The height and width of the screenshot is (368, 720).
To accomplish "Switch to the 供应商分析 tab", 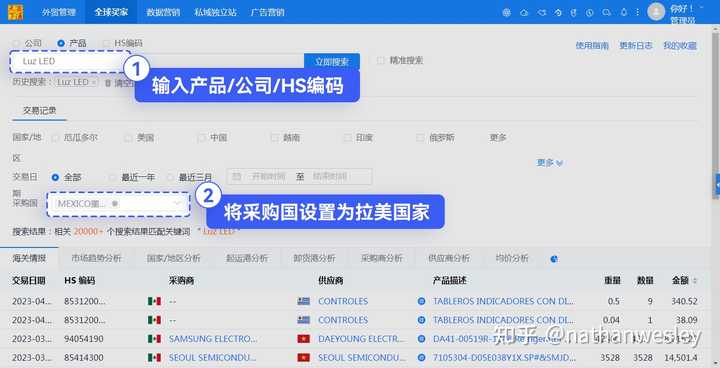I will point(449,258).
